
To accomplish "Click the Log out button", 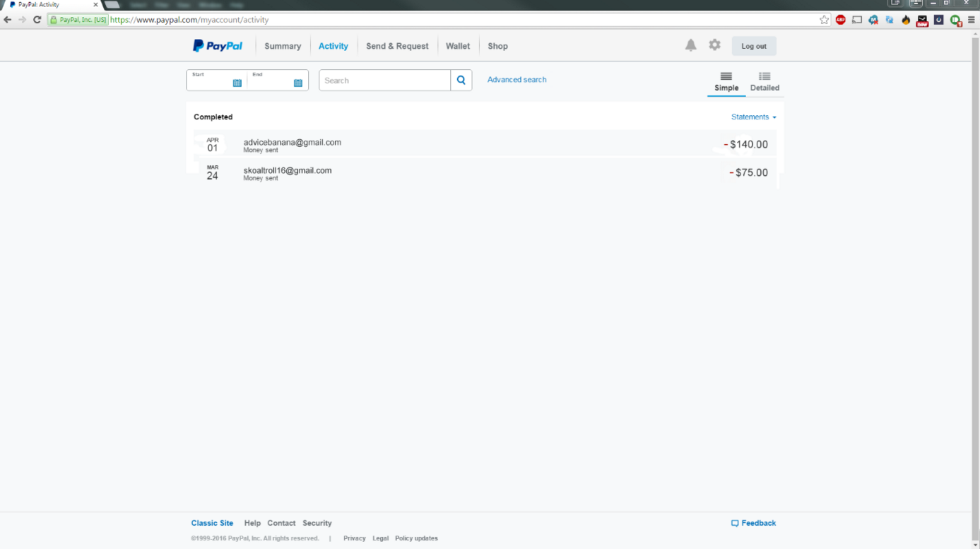I will pos(753,46).
